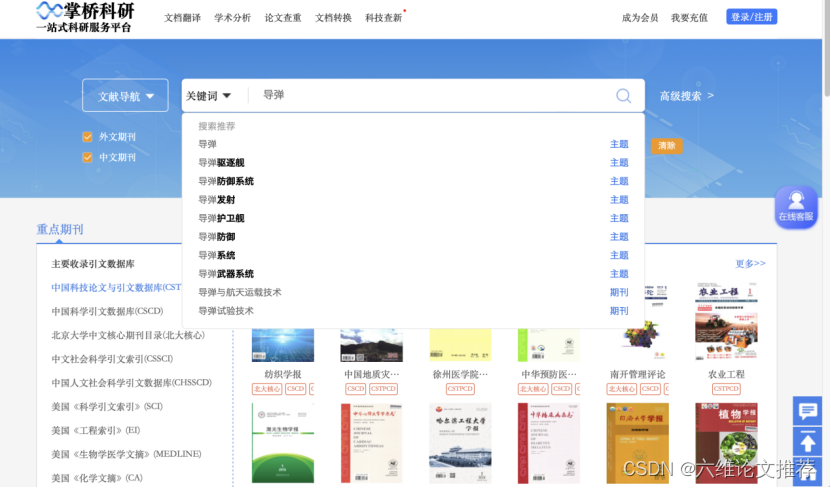Select suggestion 导弹 with 主题 tag

[413, 144]
